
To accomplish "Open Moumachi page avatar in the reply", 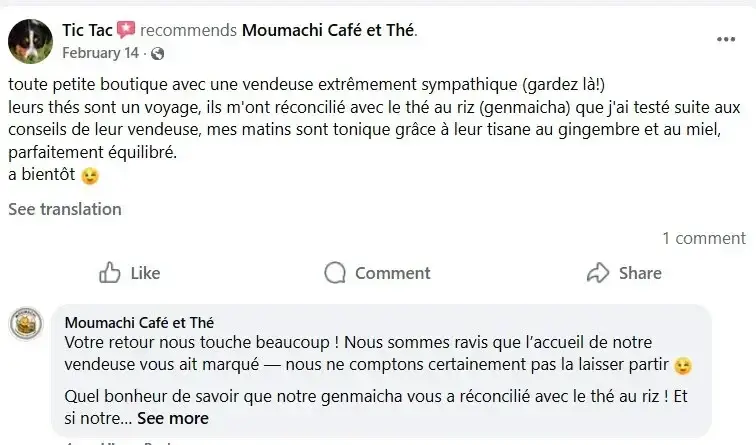I will (26, 324).
